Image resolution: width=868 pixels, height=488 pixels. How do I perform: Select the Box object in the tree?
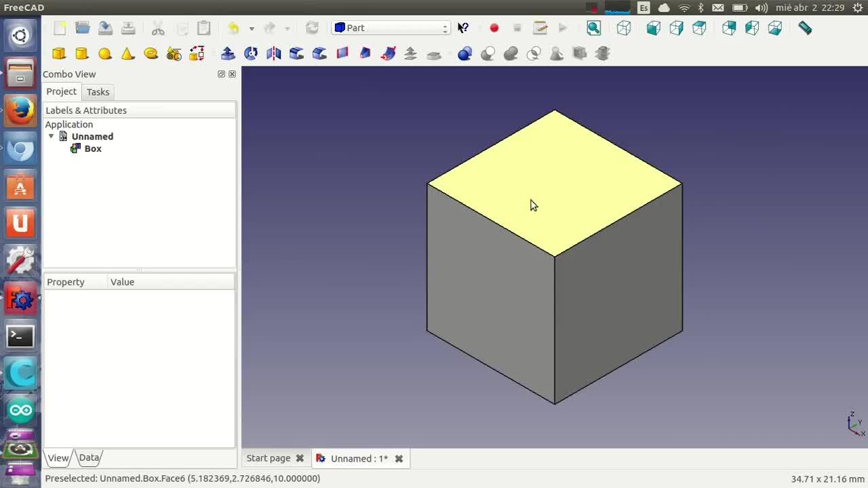(93, 148)
